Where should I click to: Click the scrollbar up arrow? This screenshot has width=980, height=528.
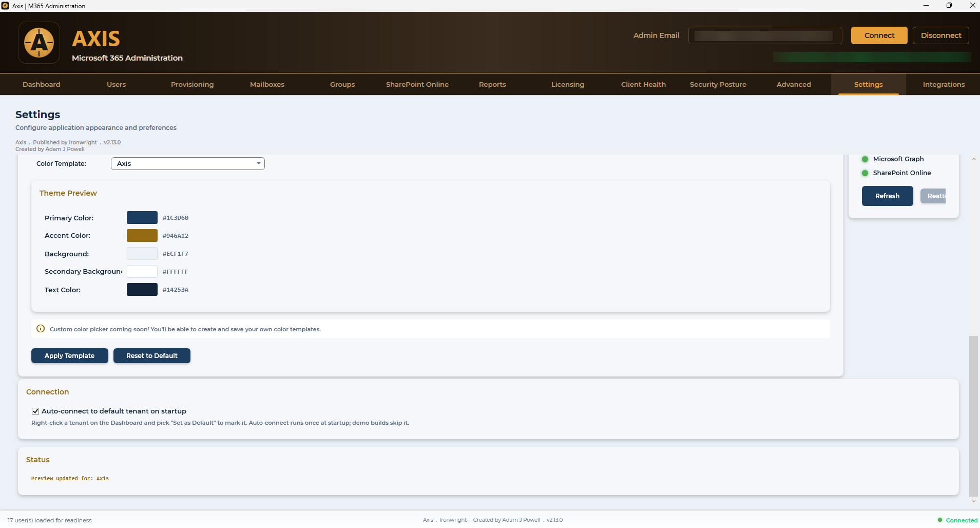click(973, 159)
